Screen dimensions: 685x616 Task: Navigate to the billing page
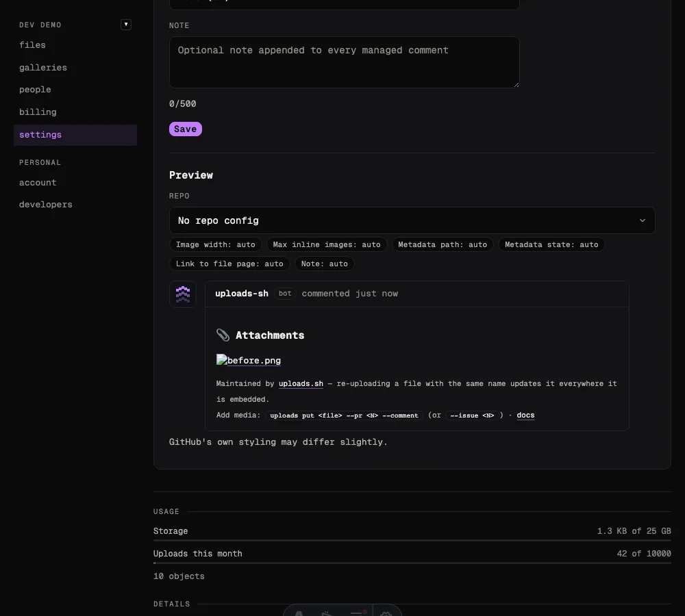point(38,112)
